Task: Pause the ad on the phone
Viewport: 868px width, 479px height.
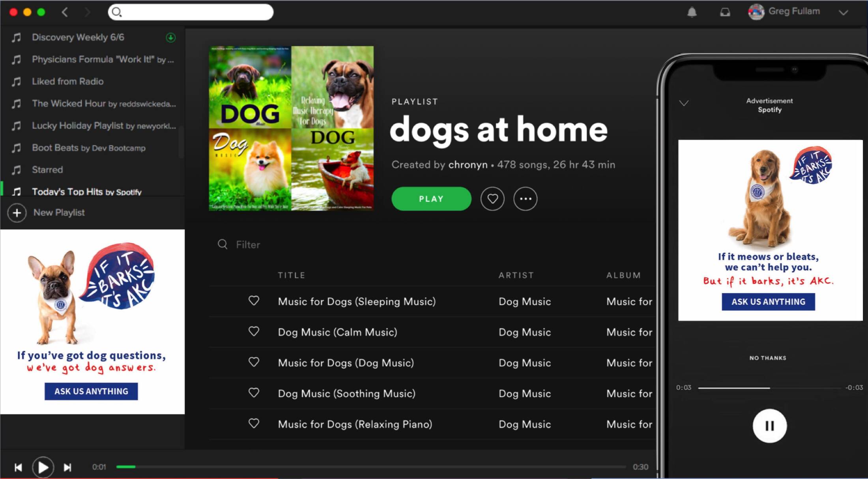Action: point(769,426)
